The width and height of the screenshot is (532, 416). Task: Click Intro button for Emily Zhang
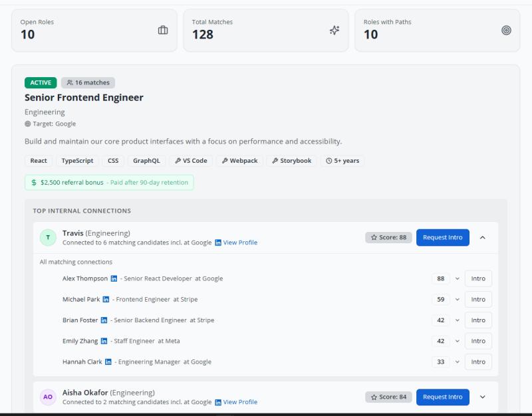click(478, 341)
